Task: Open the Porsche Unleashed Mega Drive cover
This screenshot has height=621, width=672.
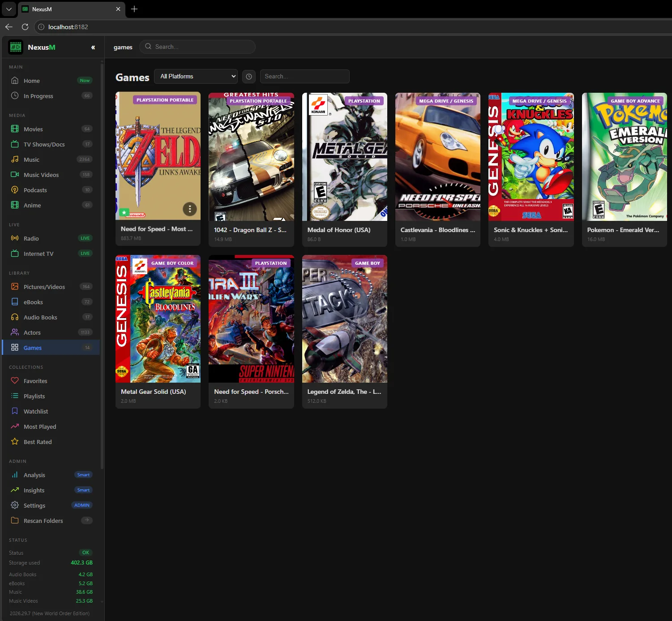Action: tap(438, 157)
